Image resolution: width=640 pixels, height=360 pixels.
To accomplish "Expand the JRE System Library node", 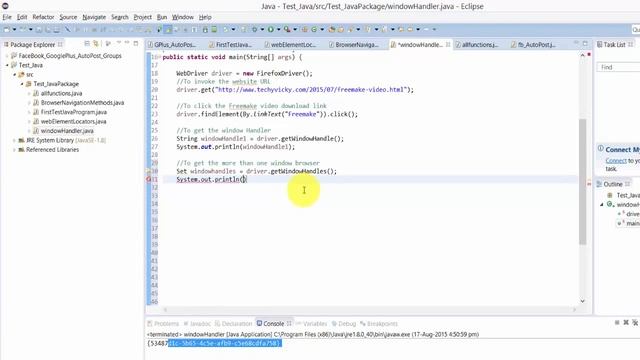I will (14, 140).
